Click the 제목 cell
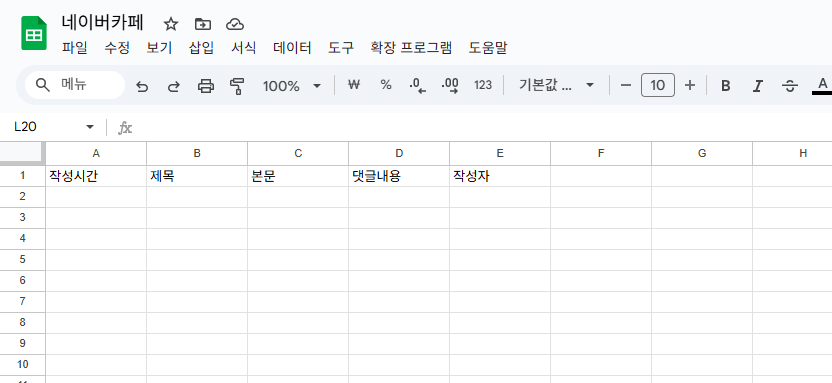This screenshot has width=832, height=383. click(x=197, y=176)
